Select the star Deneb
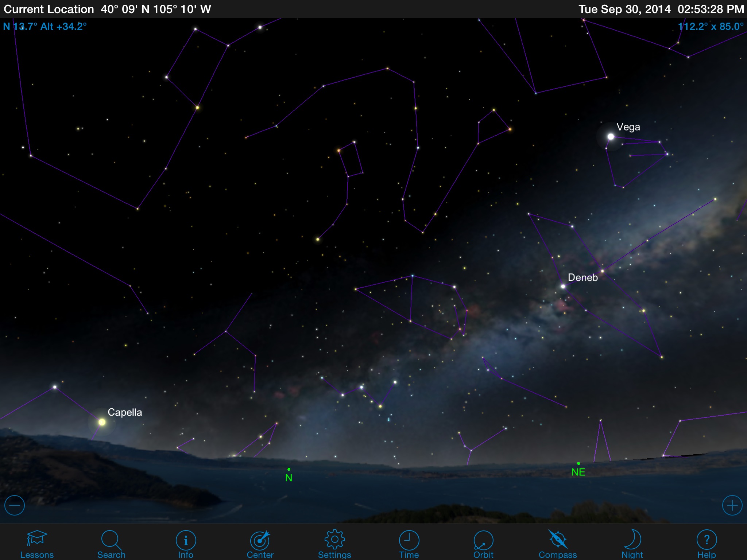Viewport: 747px width, 560px height. 563,287
